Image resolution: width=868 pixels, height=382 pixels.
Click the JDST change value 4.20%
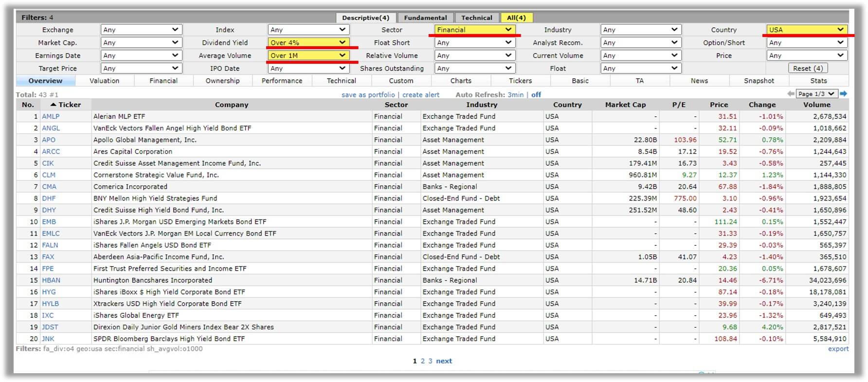[x=772, y=327]
